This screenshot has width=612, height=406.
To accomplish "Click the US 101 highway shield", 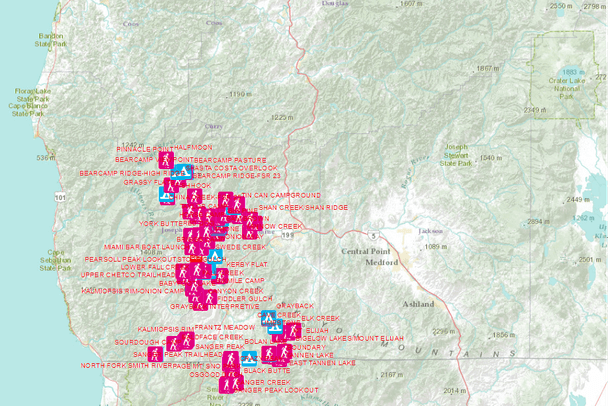I will pyautogui.click(x=60, y=198).
